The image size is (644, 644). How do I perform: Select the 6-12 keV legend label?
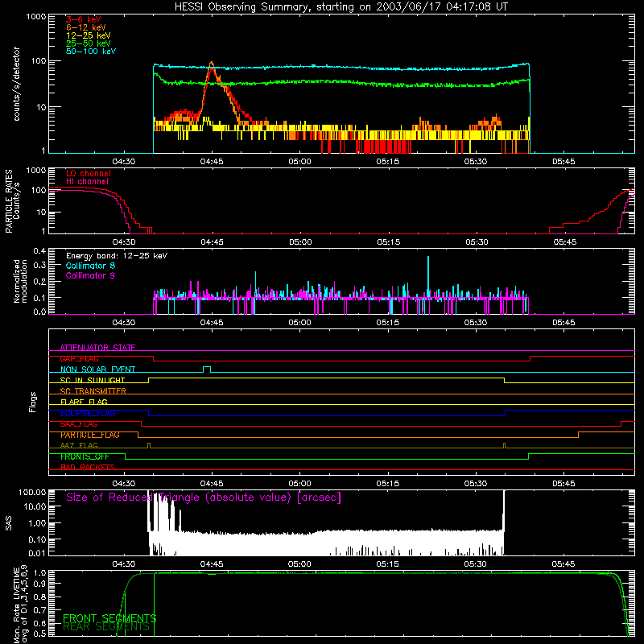pos(86,27)
